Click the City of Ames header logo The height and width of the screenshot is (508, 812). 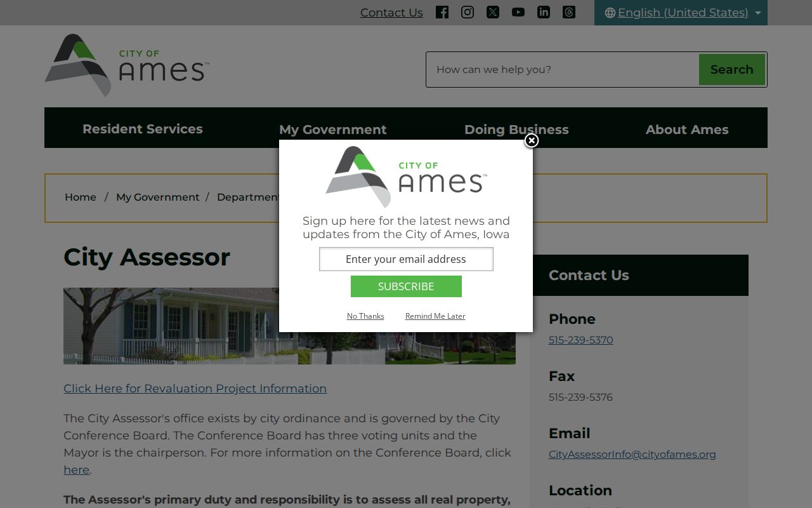coord(126,65)
